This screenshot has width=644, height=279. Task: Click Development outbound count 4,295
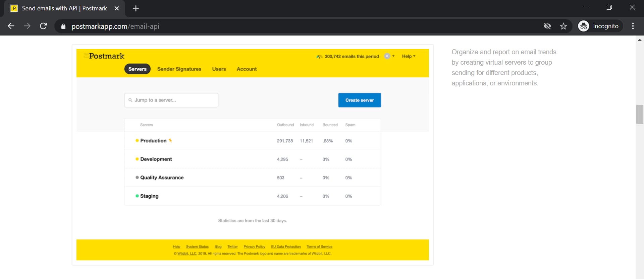tap(282, 159)
